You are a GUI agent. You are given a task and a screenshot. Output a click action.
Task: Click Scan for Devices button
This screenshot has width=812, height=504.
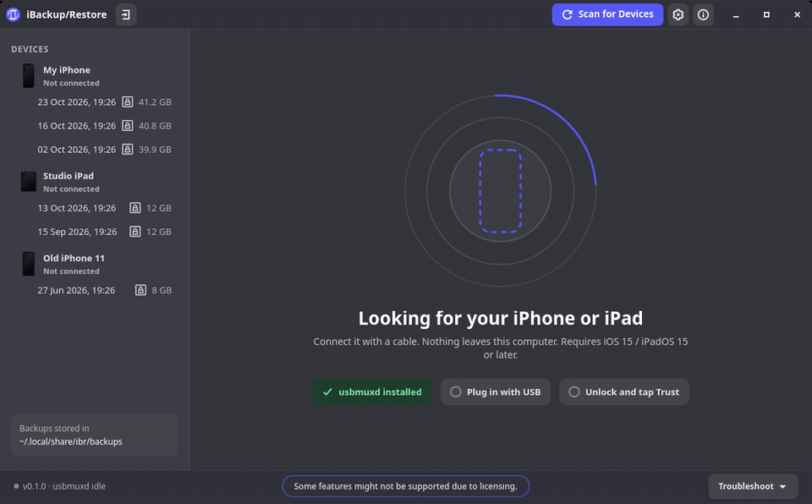pos(607,14)
